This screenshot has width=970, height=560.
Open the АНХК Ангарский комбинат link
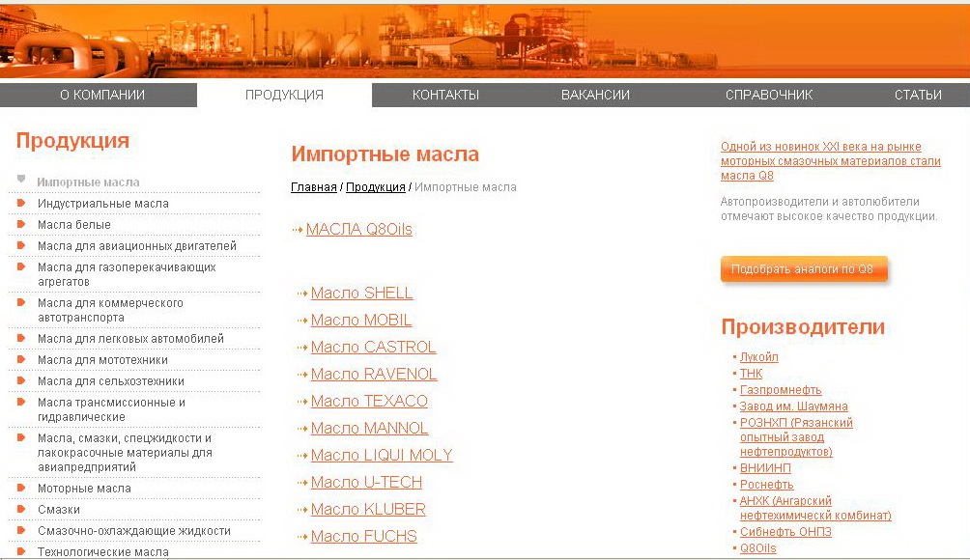[815, 508]
